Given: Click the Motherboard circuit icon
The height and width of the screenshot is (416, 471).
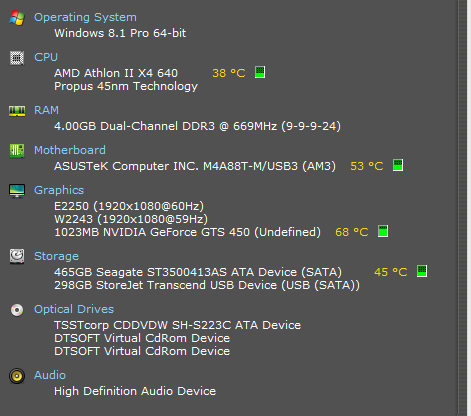Looking at the screenshot, I should [x=17, y=151].
